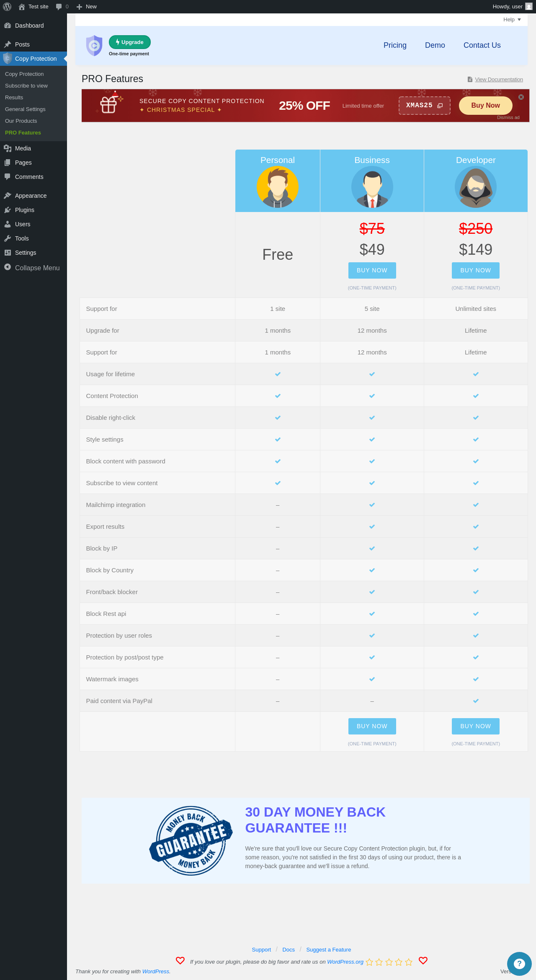Click the blue help question mark bubble

(519, 964)
